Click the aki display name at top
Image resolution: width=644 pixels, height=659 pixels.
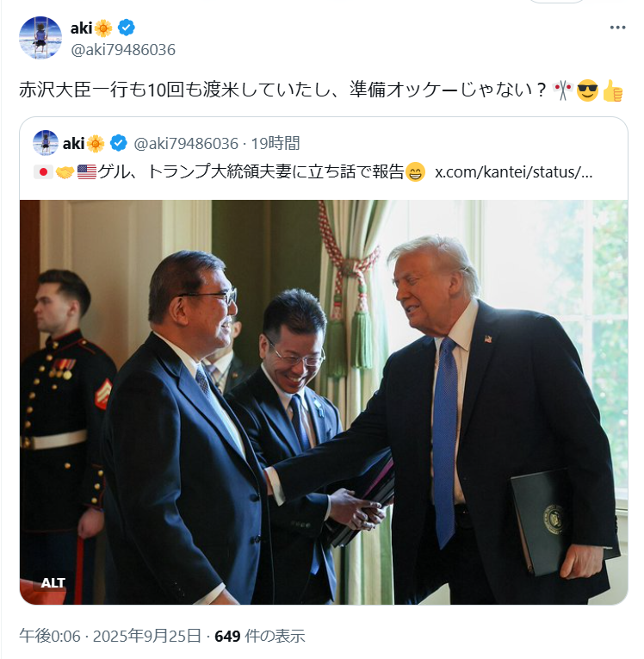click(x=81, y=28)
